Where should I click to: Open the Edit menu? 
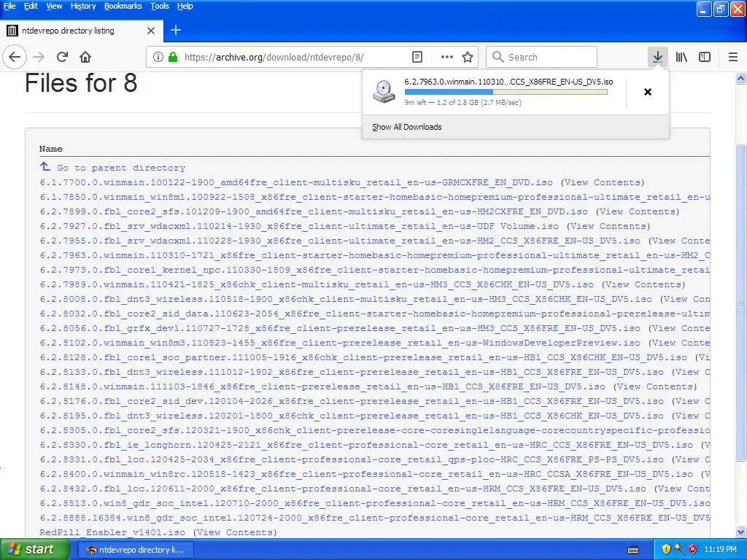31,6
